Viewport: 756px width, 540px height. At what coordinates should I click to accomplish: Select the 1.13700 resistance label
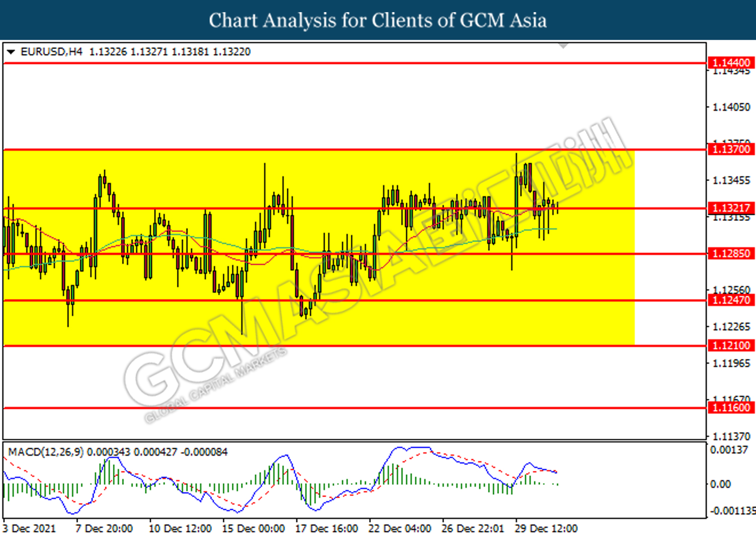click(x=731, y=149)
